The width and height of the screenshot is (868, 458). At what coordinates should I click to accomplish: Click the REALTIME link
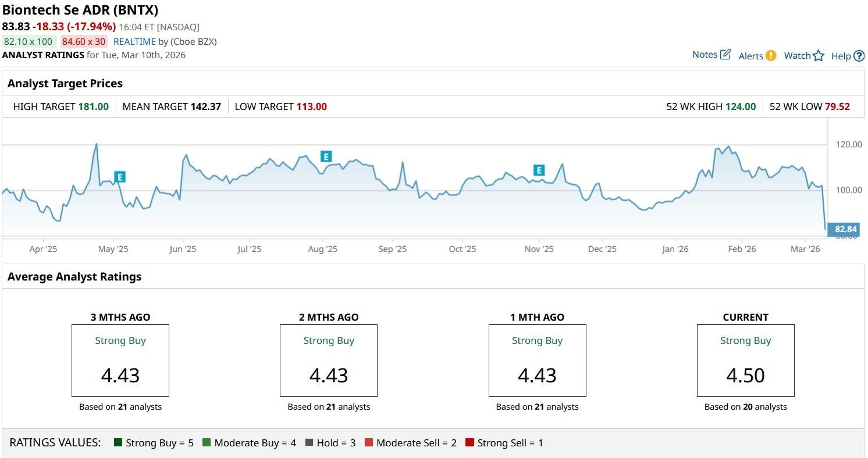coord(134,41)
